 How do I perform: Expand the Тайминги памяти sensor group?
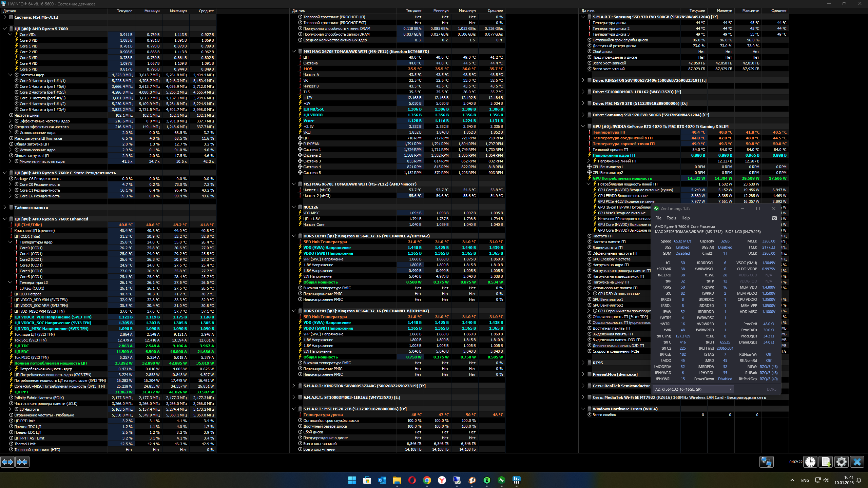coord(5,208)
